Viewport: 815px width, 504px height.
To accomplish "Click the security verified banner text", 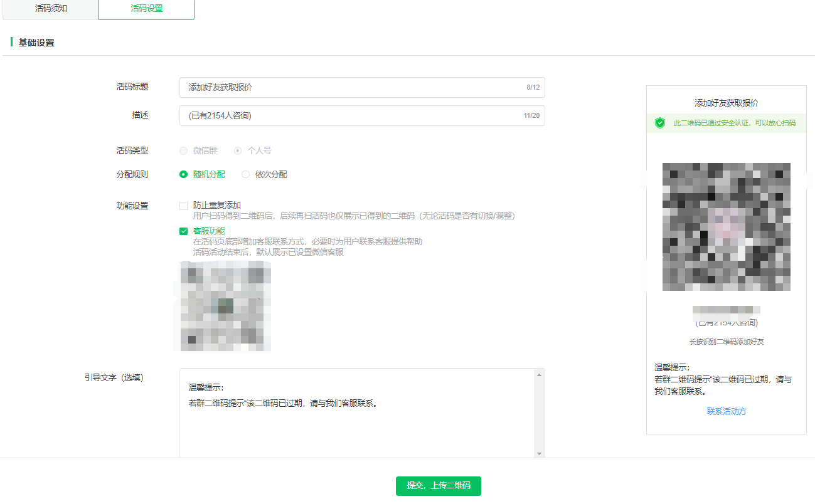I will (735, 123).
